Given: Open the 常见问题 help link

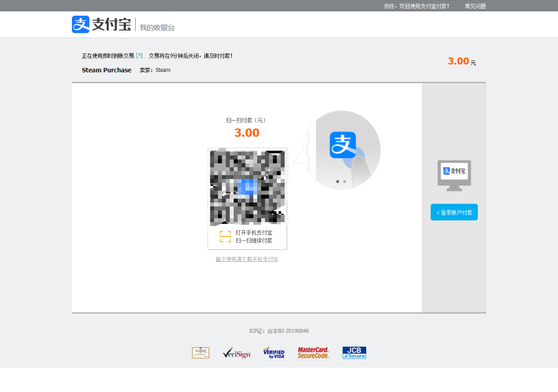Looking at the screenshot, I should point(475,6).
